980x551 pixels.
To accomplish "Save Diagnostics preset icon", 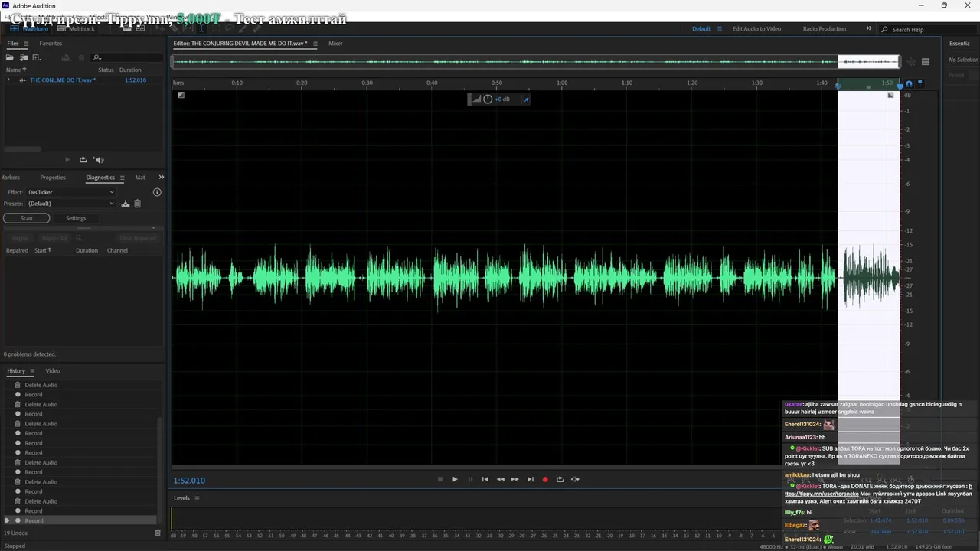I will pyautogui.click(x=126, y=204).
